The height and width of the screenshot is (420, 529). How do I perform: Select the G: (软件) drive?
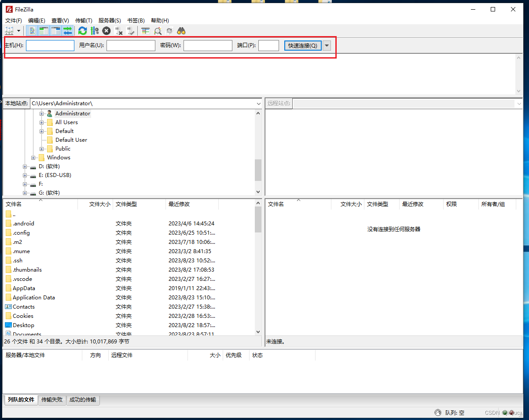pos(49,193)
